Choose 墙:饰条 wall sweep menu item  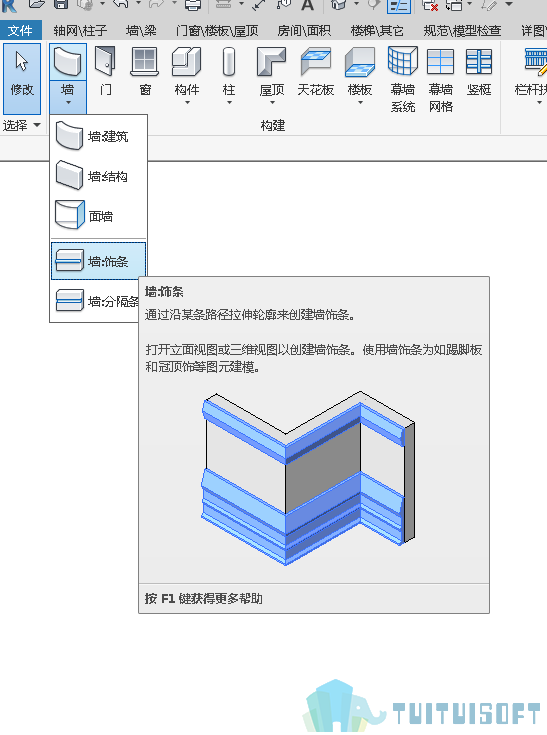coord(98,261)
